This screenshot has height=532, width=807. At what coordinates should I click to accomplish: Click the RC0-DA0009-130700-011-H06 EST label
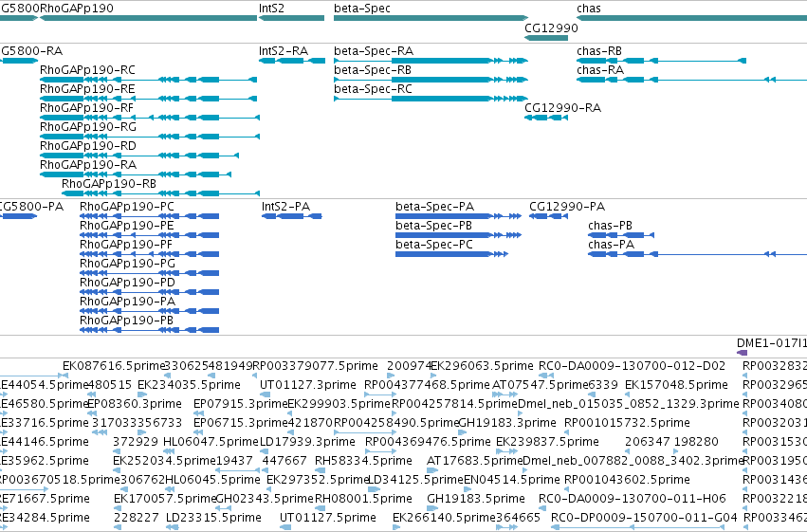[632, 500]
